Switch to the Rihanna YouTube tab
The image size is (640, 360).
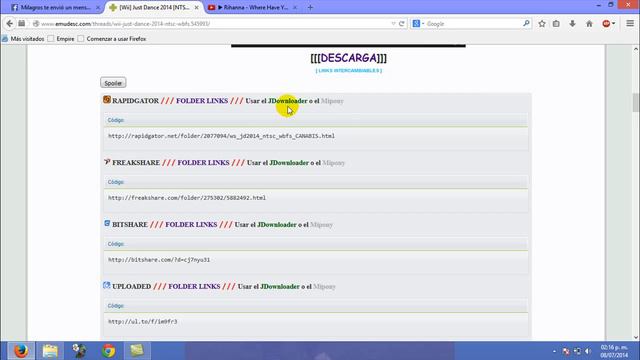pyautogui.click(x=253, y=7)
